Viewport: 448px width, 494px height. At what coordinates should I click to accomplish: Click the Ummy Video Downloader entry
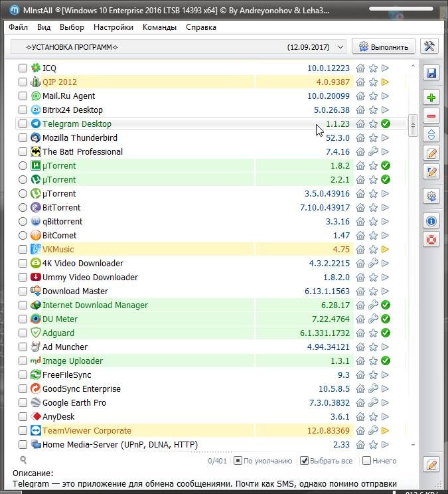coord(90,278)
